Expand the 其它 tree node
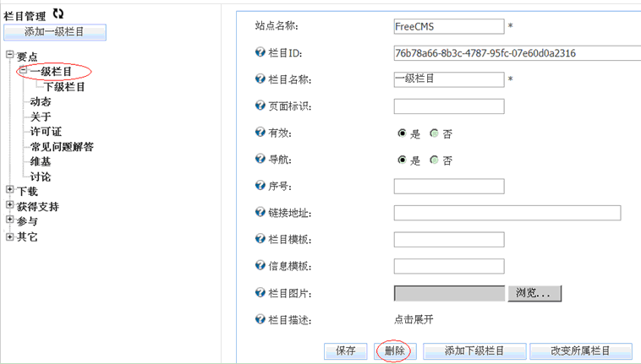Image resolution: width=641 pixels, height=364 pixels. [10, 236]
